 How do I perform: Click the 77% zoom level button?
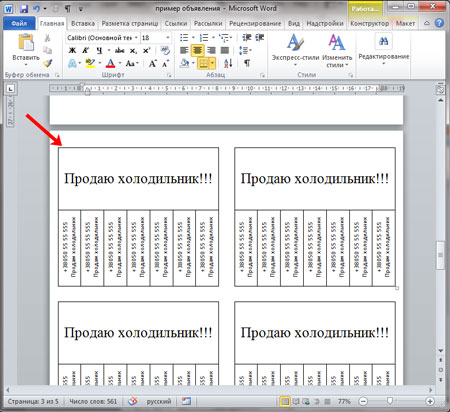[344, 401]
